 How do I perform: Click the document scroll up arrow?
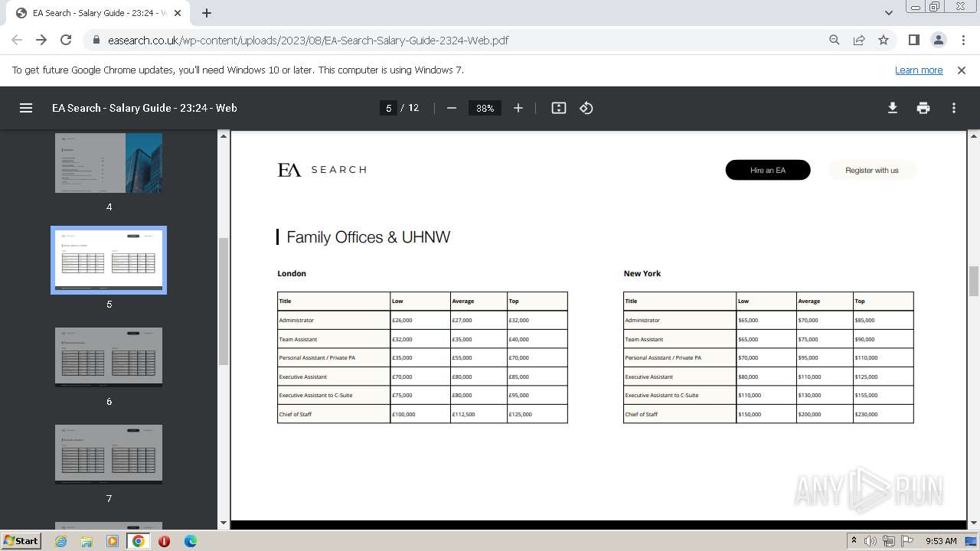tap(974, 135)
